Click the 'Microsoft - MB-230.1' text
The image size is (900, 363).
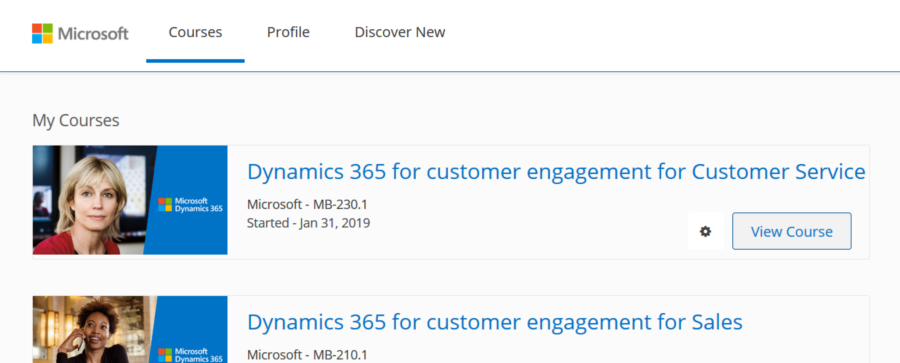pos(307,204)
